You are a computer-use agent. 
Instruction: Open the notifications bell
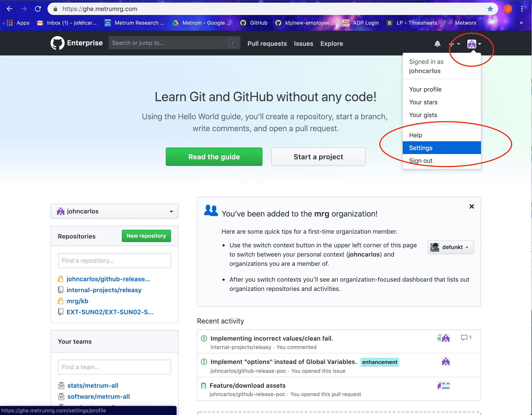(x=437, y=44)
